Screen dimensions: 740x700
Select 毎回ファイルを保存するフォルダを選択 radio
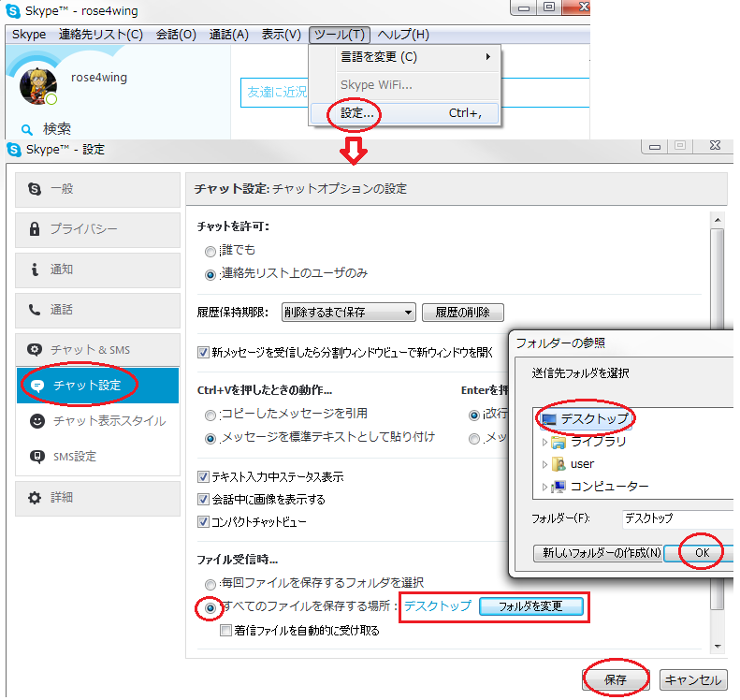(x=210, y=585)
